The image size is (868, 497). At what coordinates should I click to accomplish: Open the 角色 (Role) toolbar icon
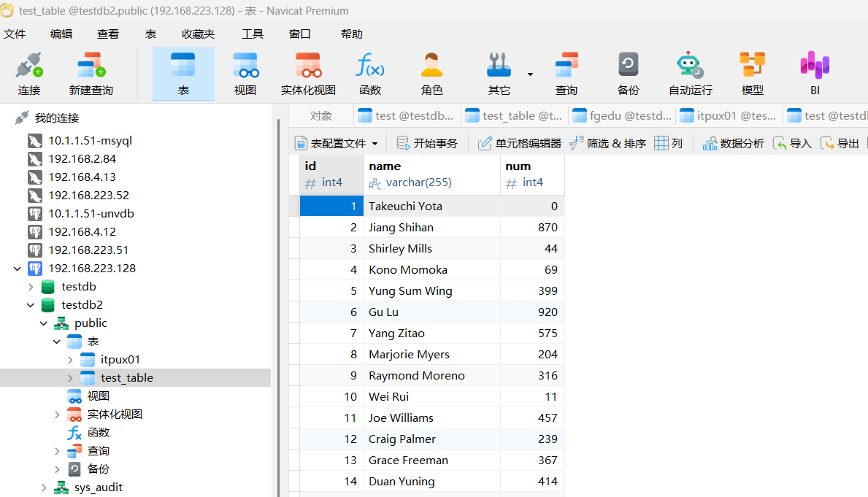[431, 73]
